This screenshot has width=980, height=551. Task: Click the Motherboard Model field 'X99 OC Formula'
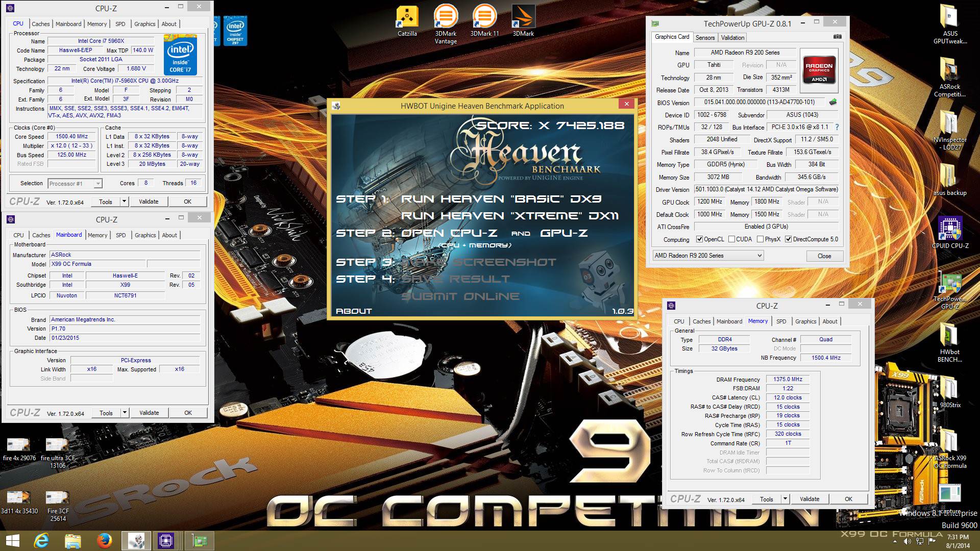[97, 264]
